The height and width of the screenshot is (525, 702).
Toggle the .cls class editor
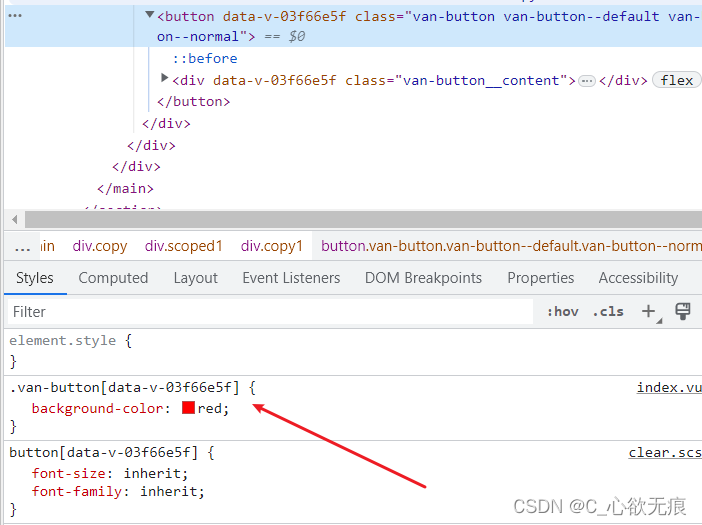(608, 311)
